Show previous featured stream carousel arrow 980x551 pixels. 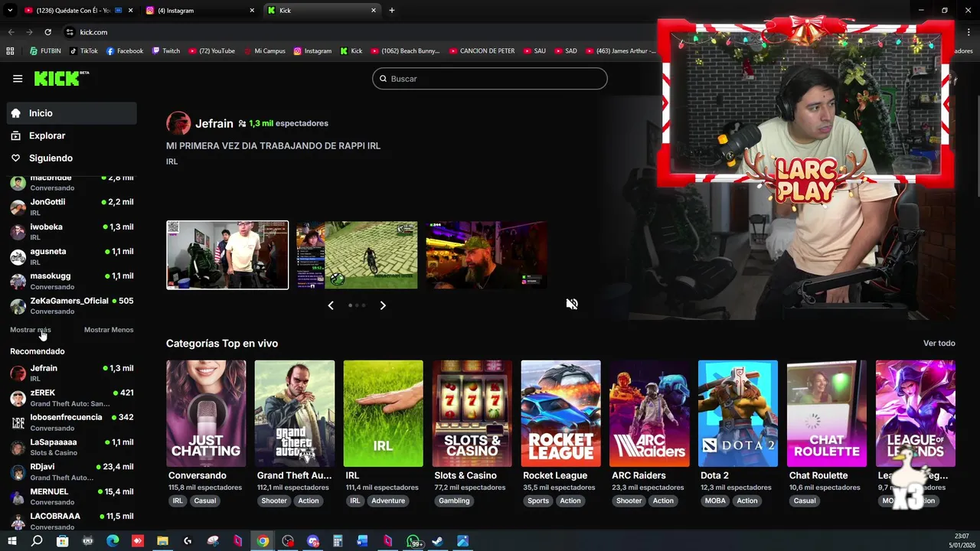331,305
